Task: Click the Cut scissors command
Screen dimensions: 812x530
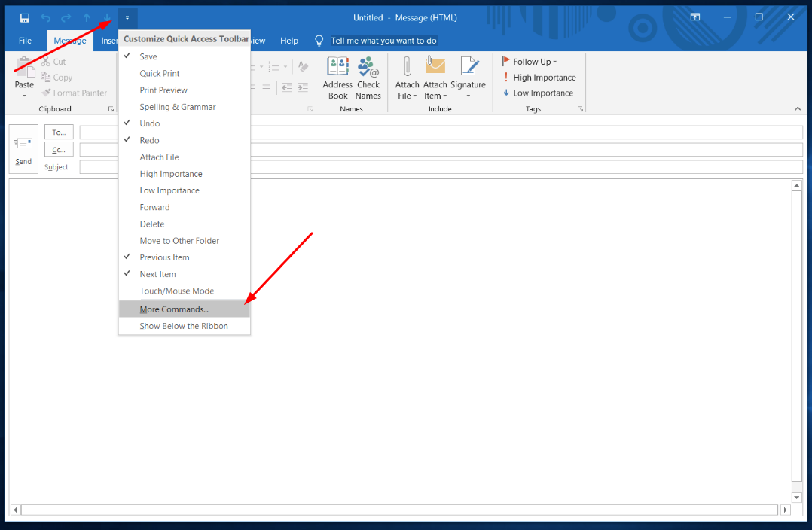Action: click(53, 62)
